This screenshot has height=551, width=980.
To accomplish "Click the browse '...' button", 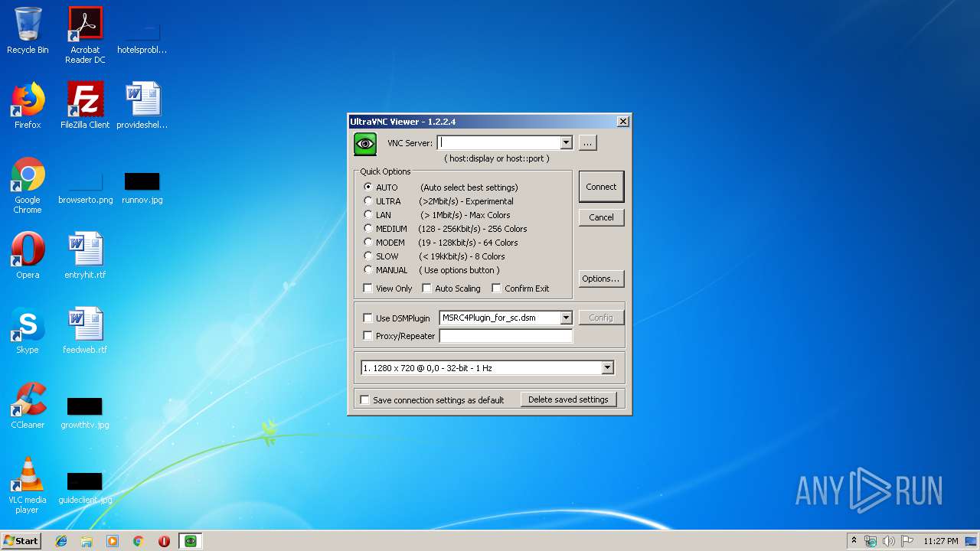I will [587, 142].
